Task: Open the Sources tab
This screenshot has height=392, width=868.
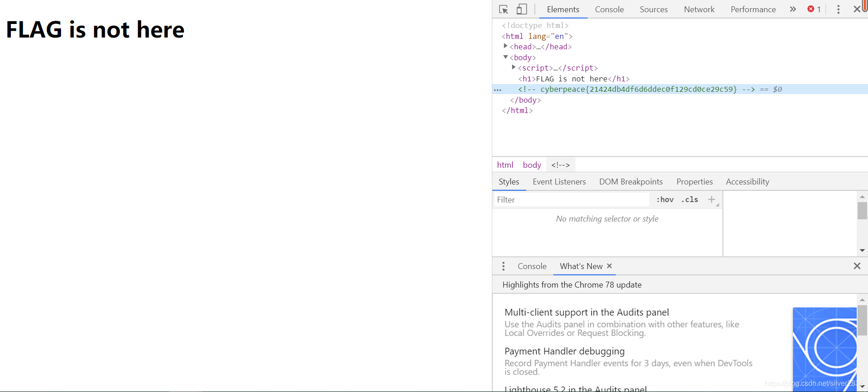Action: (653, 9)
